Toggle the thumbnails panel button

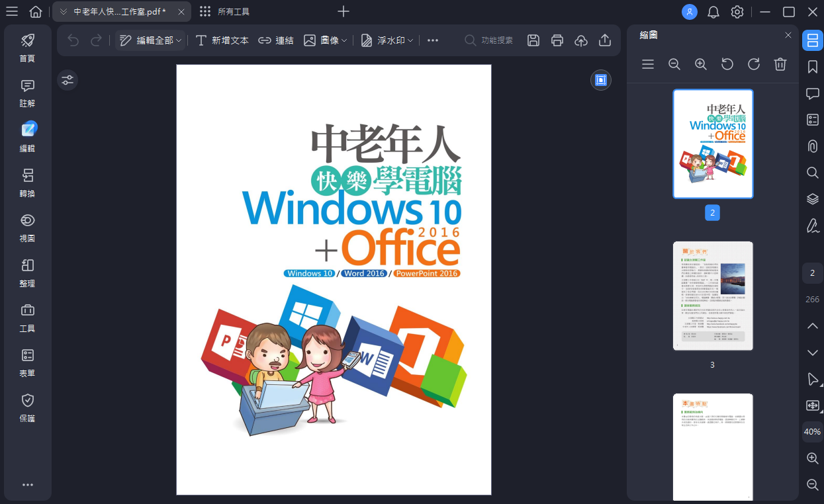[x=813, y=40]
